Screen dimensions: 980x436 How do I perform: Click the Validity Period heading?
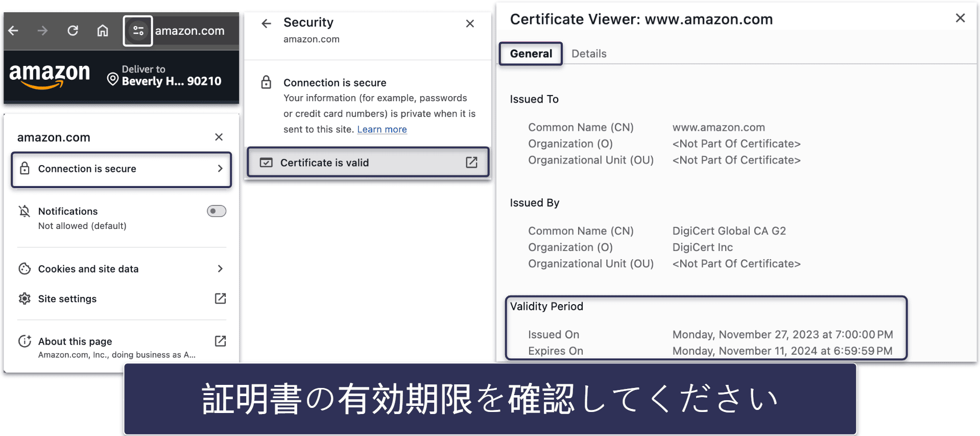[546, 307]
